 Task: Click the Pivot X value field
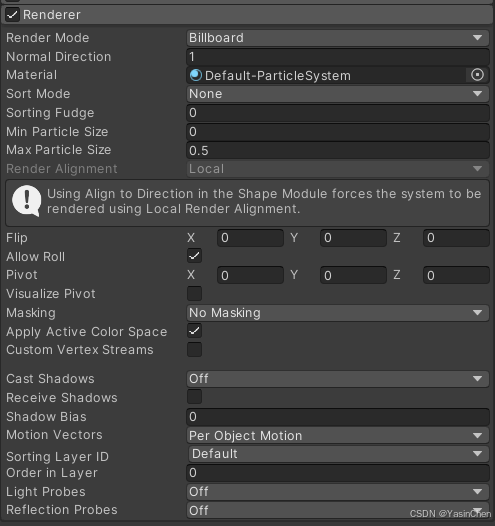[250, 275]
